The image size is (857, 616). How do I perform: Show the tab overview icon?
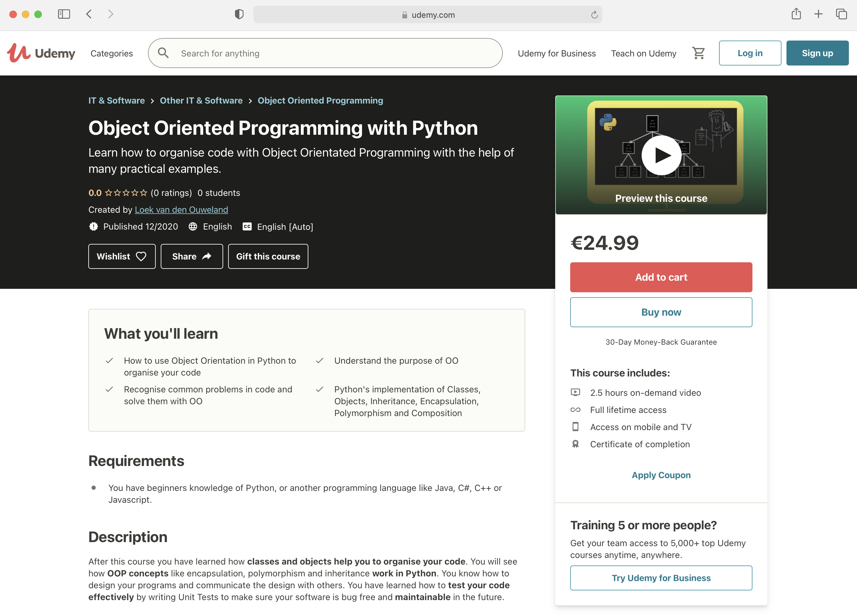click(841, 14)
